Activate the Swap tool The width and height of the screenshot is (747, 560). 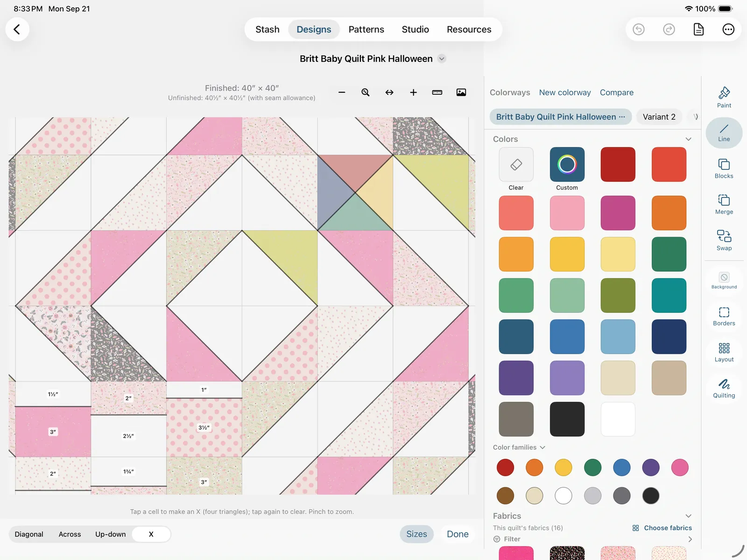(724, 240)
